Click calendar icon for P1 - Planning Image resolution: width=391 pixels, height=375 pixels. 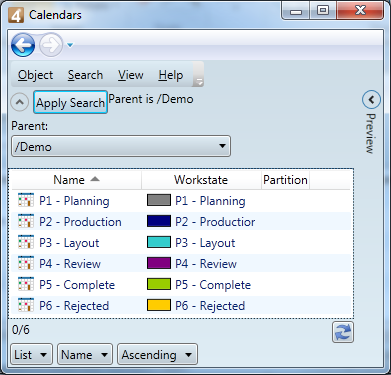point(26,200)
